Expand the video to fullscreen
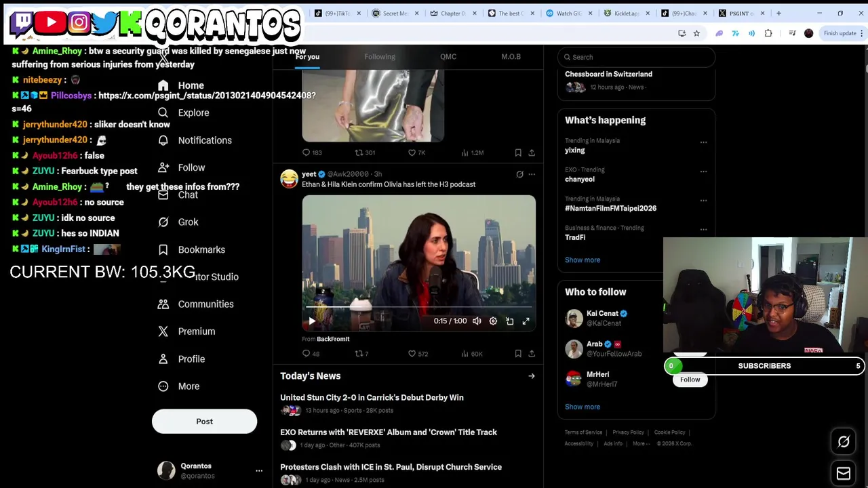Image resolution: width=868 pixels, height=488 pixels. tap(526, 321)
